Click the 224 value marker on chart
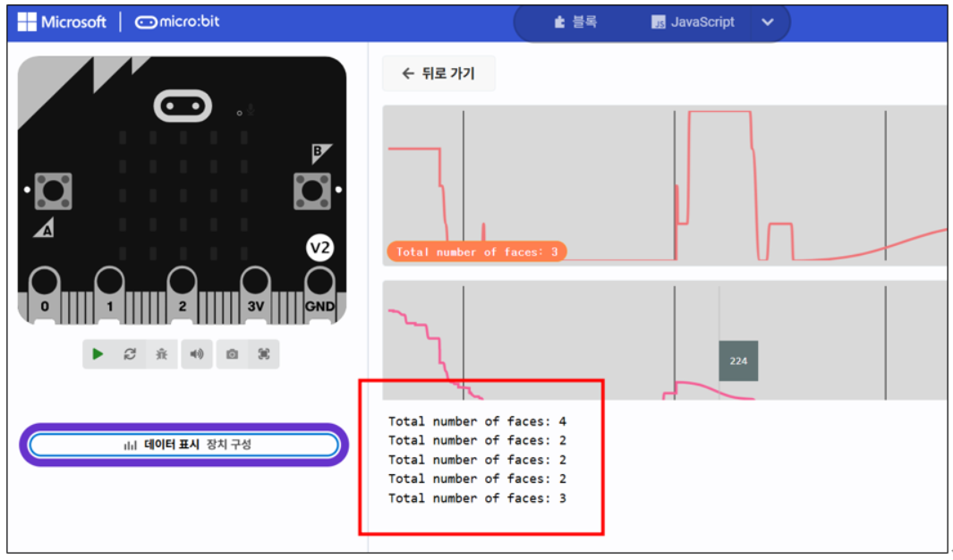 (738, 361)
